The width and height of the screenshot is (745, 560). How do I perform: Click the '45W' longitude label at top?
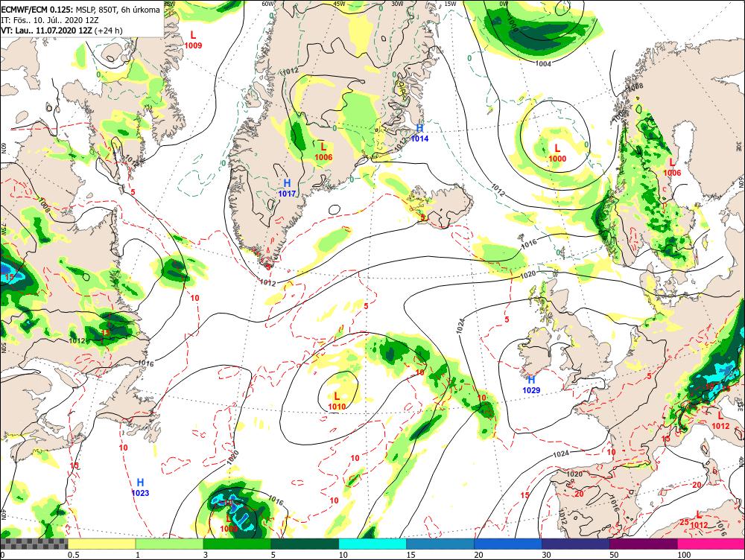tap(338, 3)
